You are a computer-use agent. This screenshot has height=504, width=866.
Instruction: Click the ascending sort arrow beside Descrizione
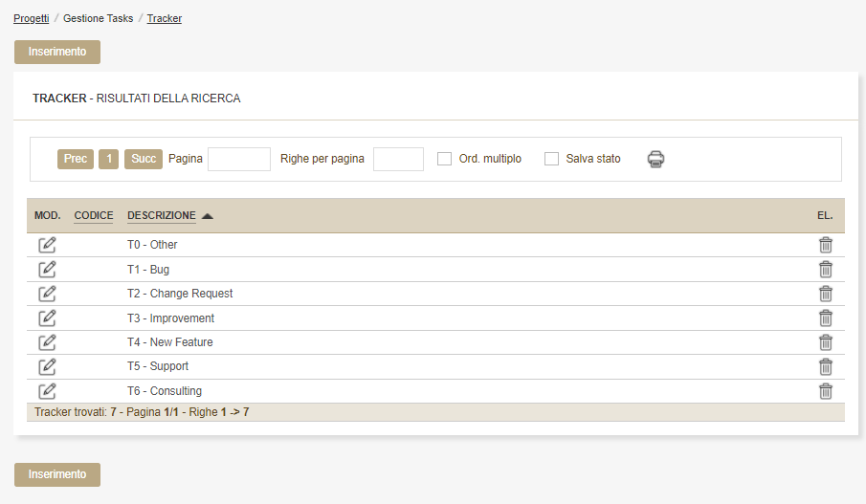click(x=208, y=216)
